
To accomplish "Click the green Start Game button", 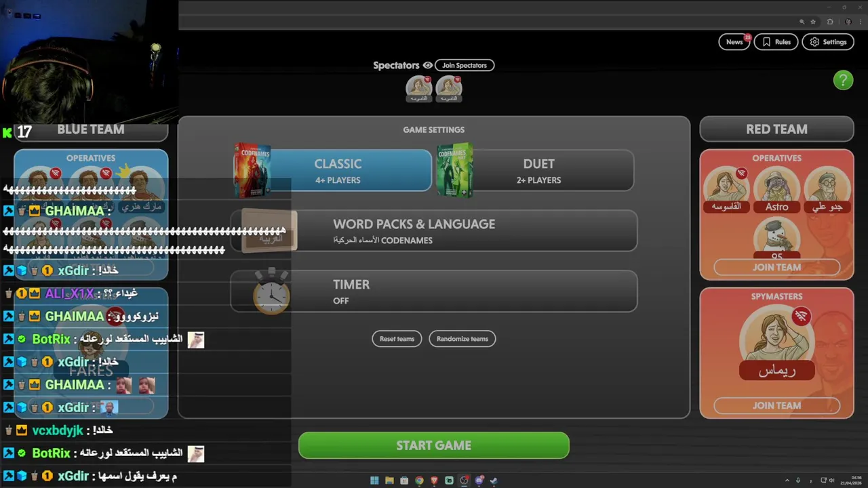I will (x=434, y=445).
